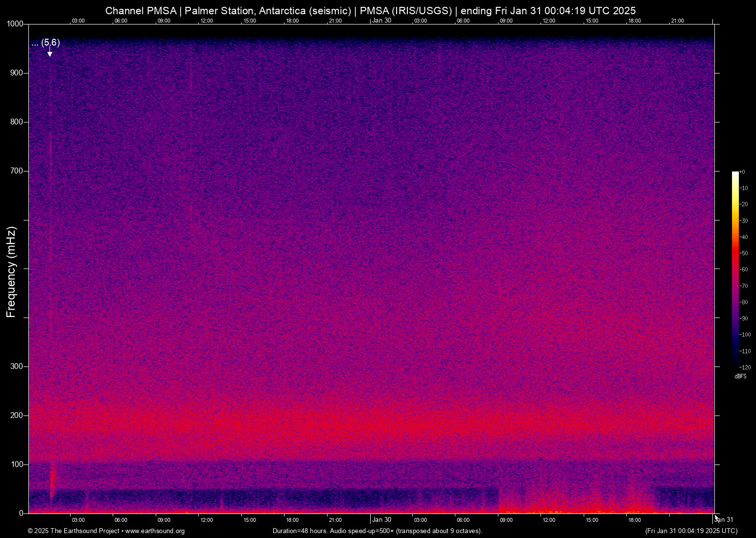The width and height of the screenshot is (756, 538).
Task: Click the Audio speed-up=500× footer note
Action: [x=362, y=531]
